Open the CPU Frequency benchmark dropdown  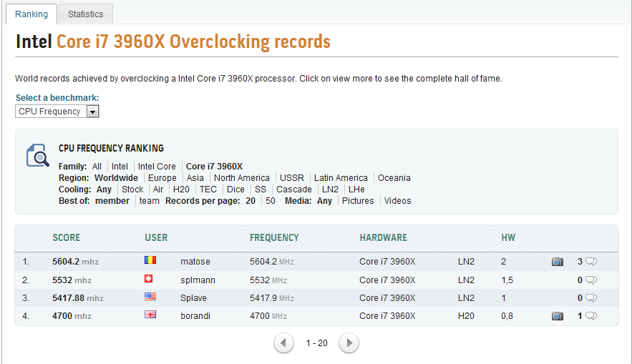click(92, 112)
